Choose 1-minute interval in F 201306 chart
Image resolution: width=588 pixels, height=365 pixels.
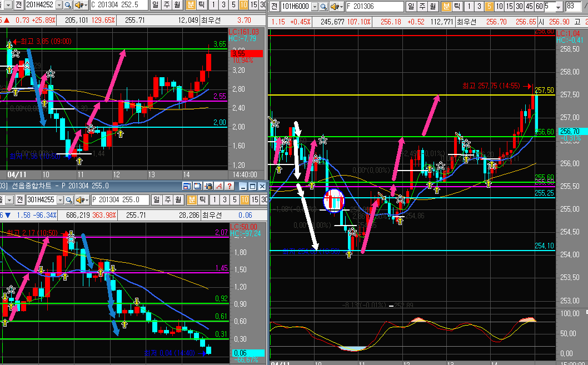coord(469,6)
